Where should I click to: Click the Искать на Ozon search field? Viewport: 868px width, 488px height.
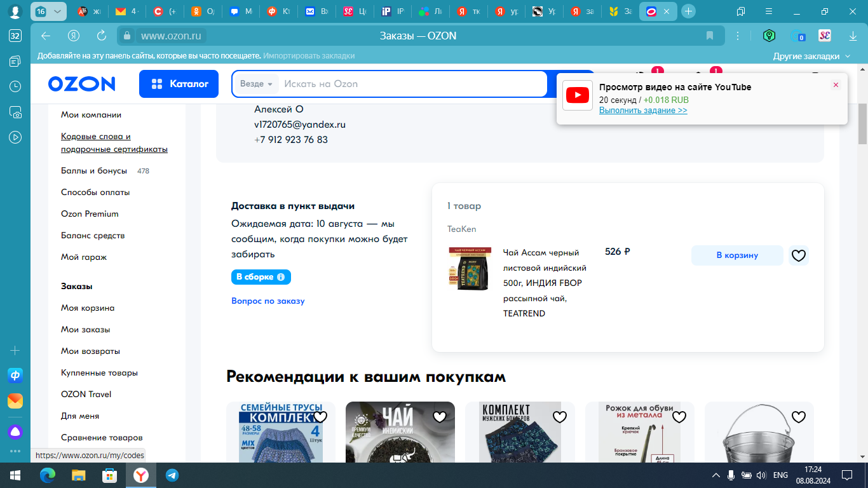413,84
